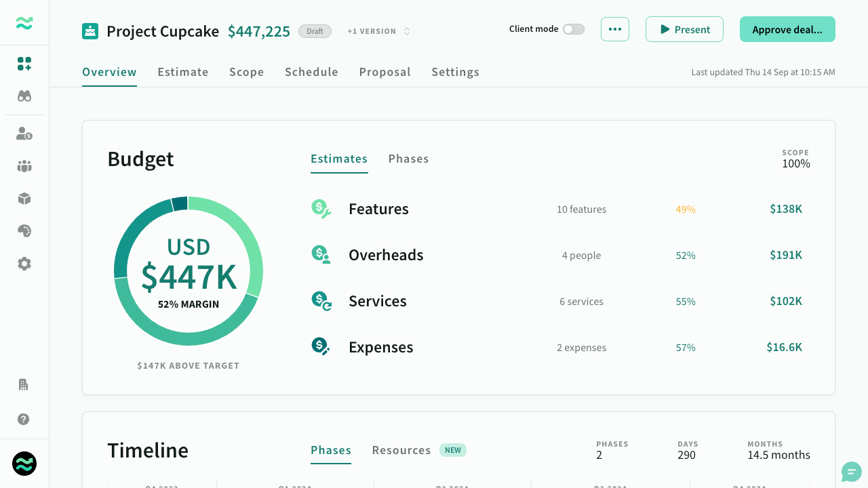Open the Expenses estimate row title
This screenshot has width=868, height=488.
click(x=381, y=347)
